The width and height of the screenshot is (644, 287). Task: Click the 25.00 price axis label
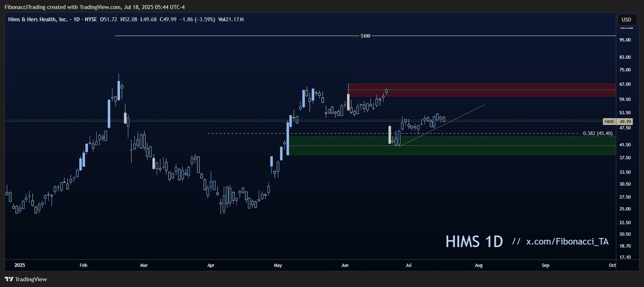click(x=624, y=209)
